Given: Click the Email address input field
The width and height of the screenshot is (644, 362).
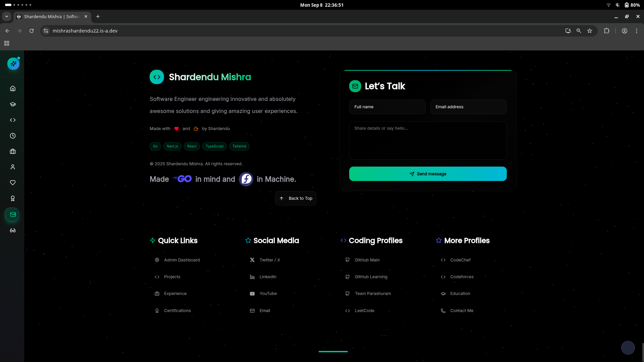Looking at the screenshot, I should click(x=468, y=107).
